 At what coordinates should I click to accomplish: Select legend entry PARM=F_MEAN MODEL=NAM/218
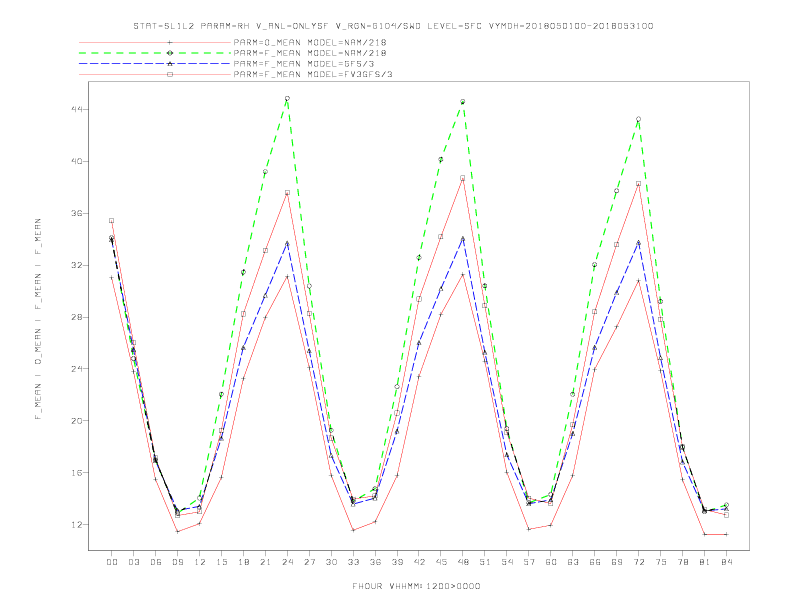pyautogui.click(x=310, y=53)
